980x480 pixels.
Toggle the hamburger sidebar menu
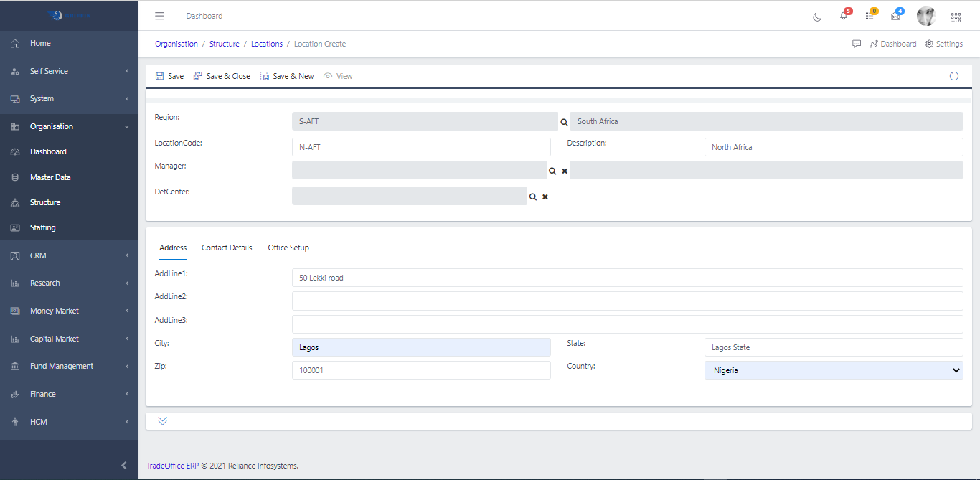160,16
